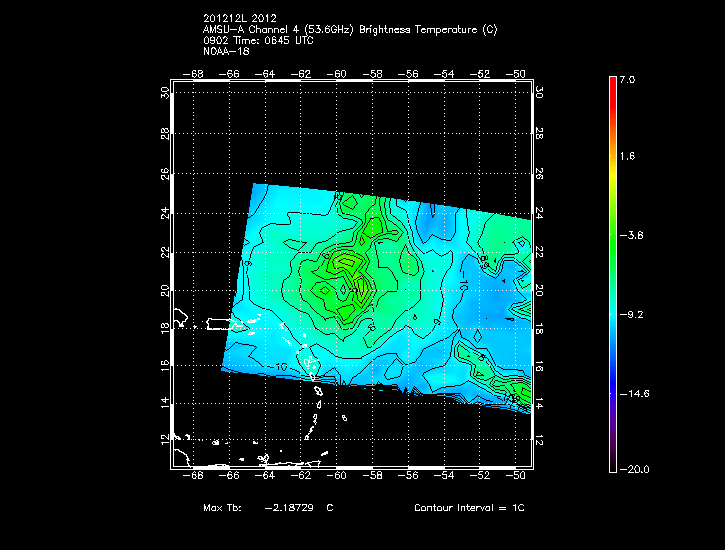Screen dimensions: 725x550
Task: Select the "NOAA-18" satellite label
Action: point(226,51)
